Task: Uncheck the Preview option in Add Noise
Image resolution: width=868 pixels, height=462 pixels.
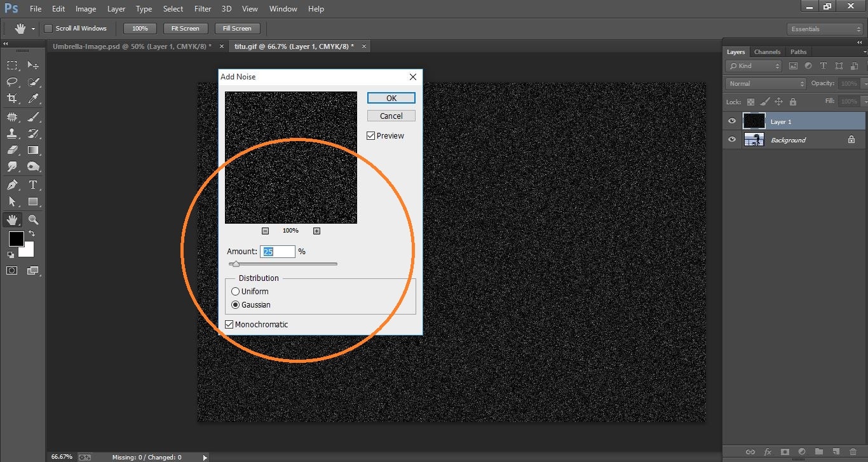Action: tap(370, 135)
